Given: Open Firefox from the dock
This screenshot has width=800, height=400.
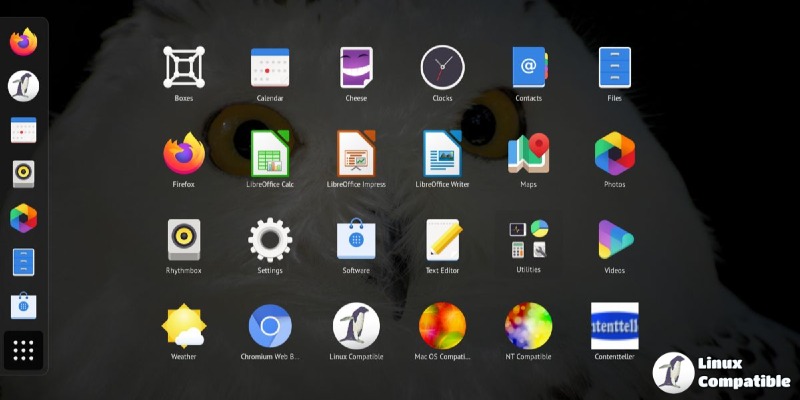Looking at the screenshot, I should 24,42.
